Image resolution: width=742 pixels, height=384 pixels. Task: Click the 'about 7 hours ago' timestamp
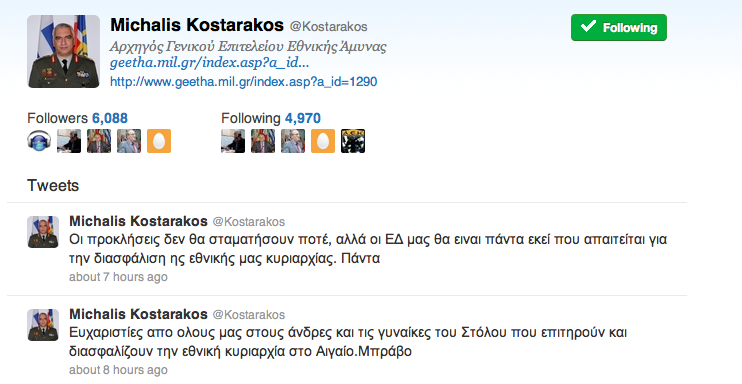point(118,277)
